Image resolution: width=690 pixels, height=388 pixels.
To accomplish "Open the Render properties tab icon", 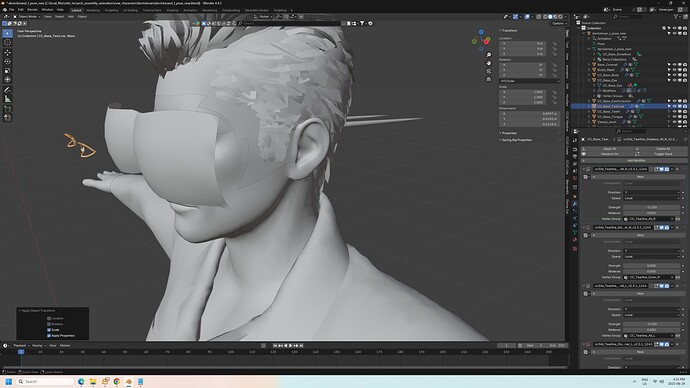I will (x=575, y=149).
